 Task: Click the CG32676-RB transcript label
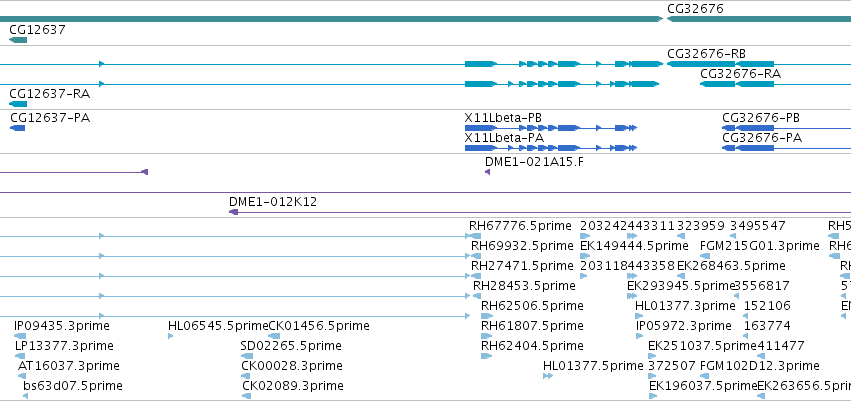(706, 54)
